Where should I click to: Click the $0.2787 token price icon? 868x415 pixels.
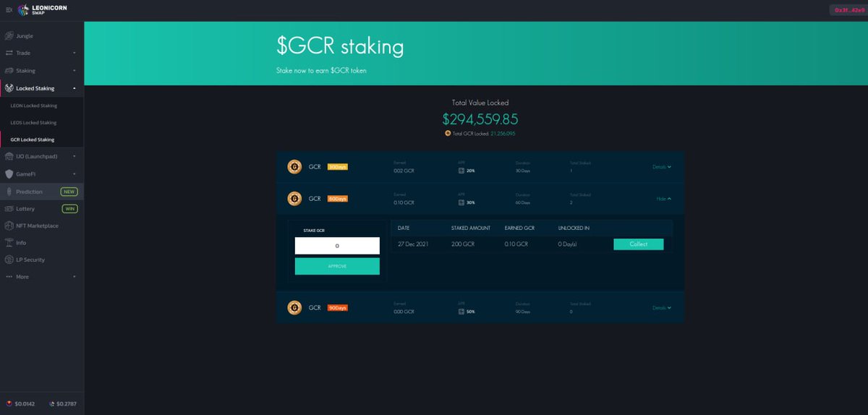click(52, 403)
